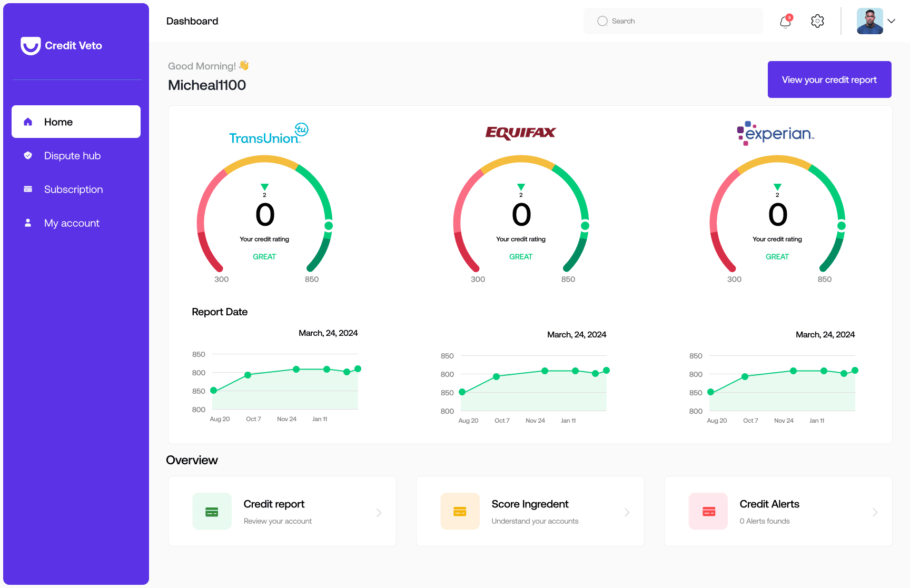910x588 pixels.
Task: Select Home in the sidebar
Action: click(76, 122)
